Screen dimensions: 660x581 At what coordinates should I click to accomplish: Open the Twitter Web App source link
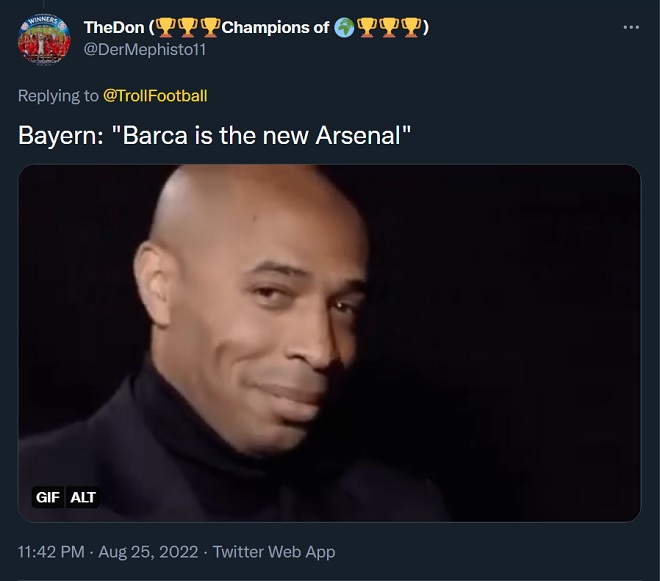[x=274, y=552]
